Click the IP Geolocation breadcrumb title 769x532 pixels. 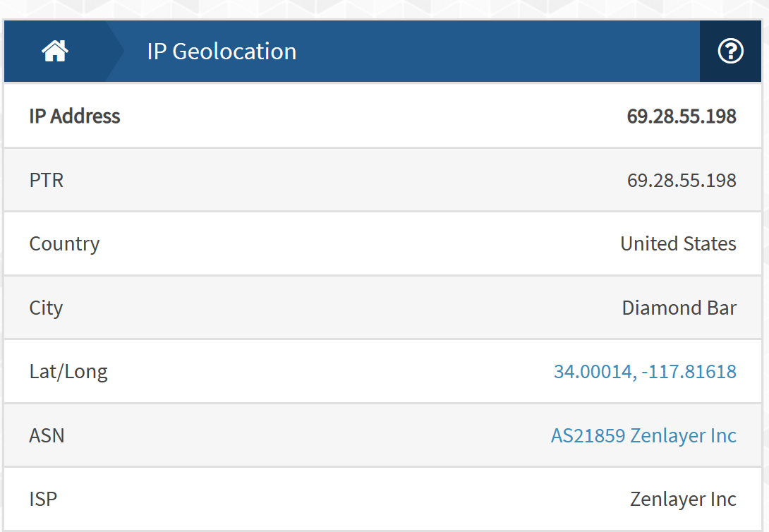pos(222,52)
